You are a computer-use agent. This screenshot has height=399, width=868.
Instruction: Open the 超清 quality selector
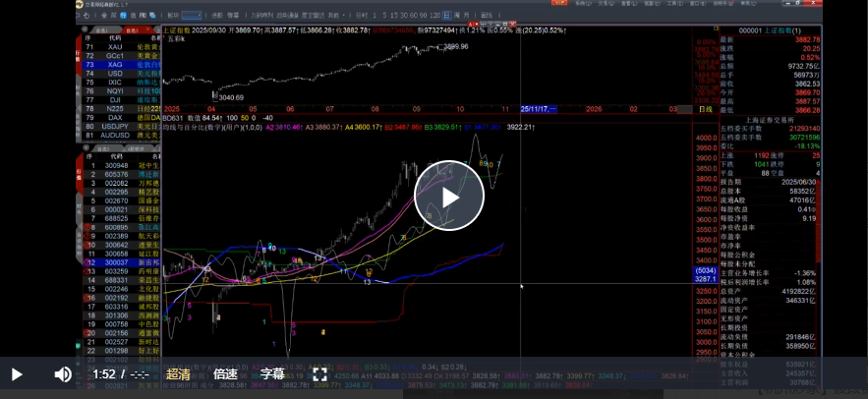(178, 374)
